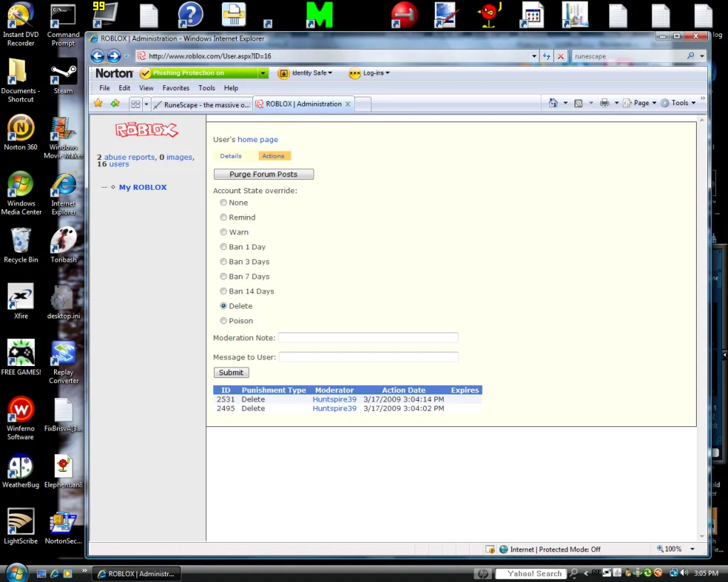Click the Purge Forum Posts button
This screenshot has width=728, height=582.
263,174
